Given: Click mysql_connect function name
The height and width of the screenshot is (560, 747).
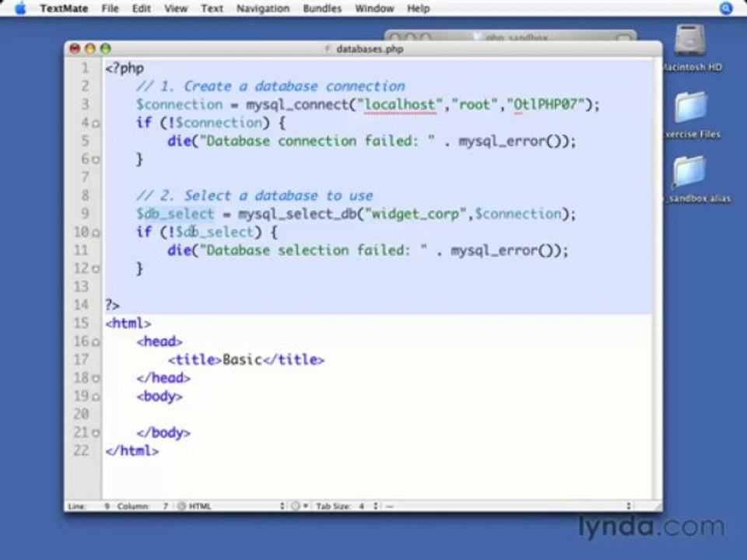Looking at the screenshot, I should click(x=297, y=105).
